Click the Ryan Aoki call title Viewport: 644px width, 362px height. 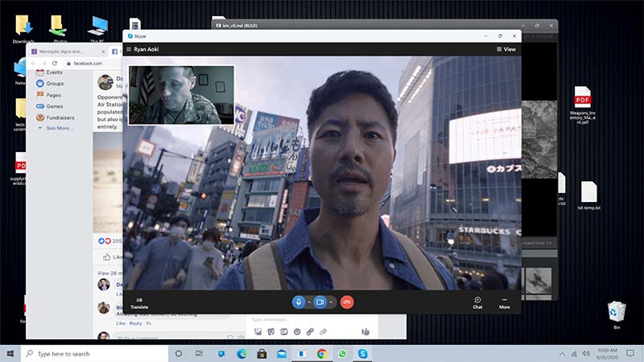[x=147, y=49]
